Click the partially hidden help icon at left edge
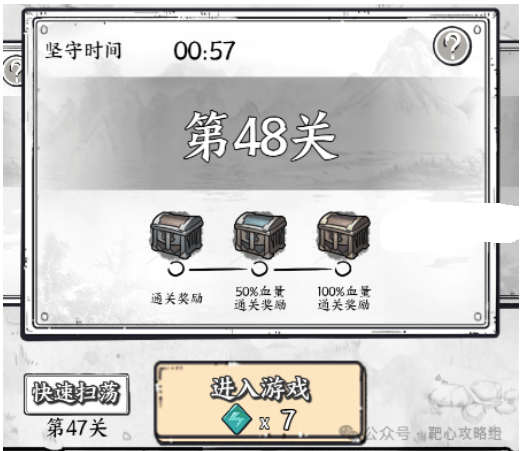 click(x=13, y=70)
